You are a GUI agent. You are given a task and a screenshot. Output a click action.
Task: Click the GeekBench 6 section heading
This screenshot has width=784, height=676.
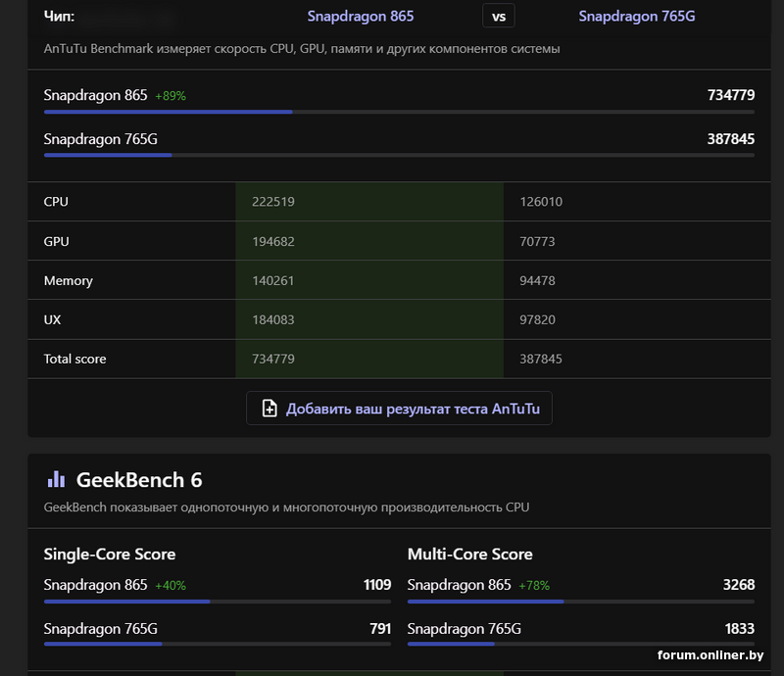[x=138, y=480]
